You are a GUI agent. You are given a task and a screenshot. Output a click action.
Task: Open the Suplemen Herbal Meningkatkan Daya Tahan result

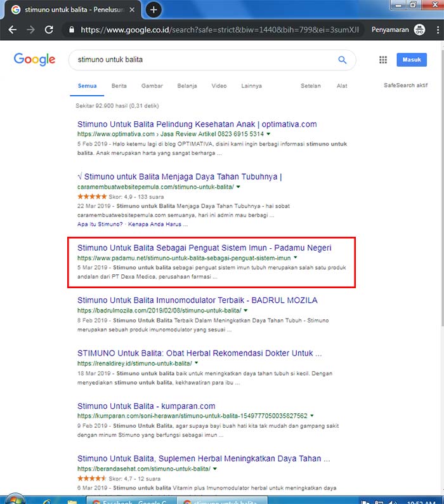click(204, 459)
